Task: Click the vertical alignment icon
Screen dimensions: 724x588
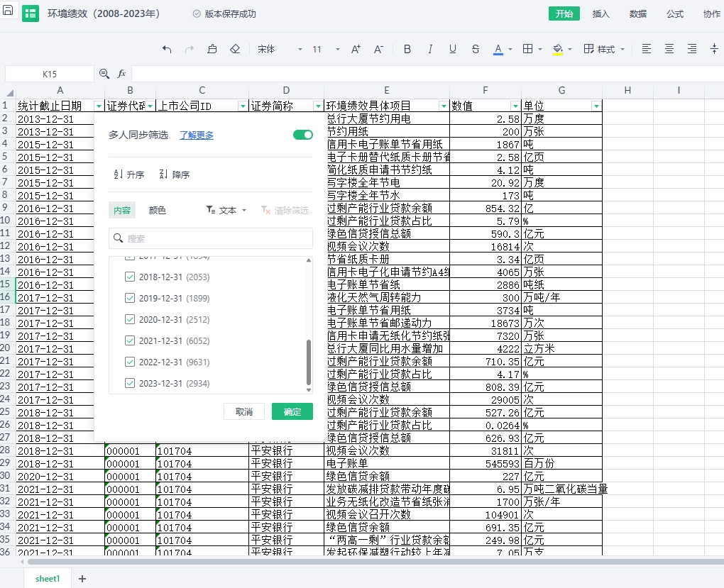Action: pyautogui.click(x=714, y=49)
